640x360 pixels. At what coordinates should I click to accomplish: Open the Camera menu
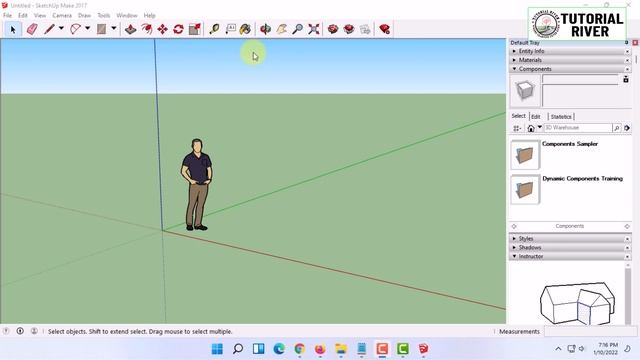coord(62,15)
